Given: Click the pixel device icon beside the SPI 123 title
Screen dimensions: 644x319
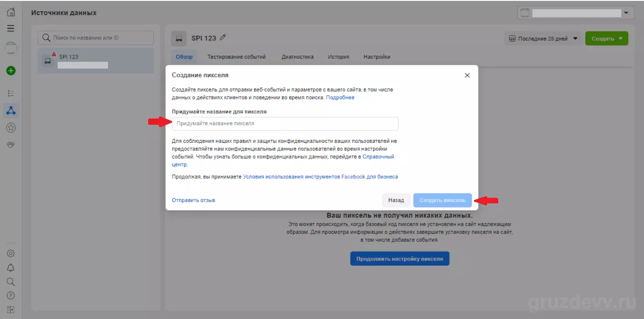Looking at the screenshot, I should point(179,38).
